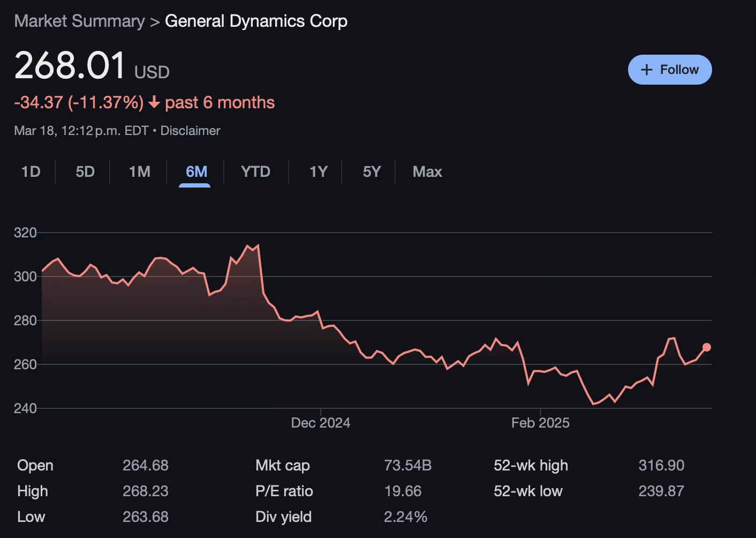The image size is (756, 538).
Task: Select the 1M time range tab
Action: (x=139, y=171)
